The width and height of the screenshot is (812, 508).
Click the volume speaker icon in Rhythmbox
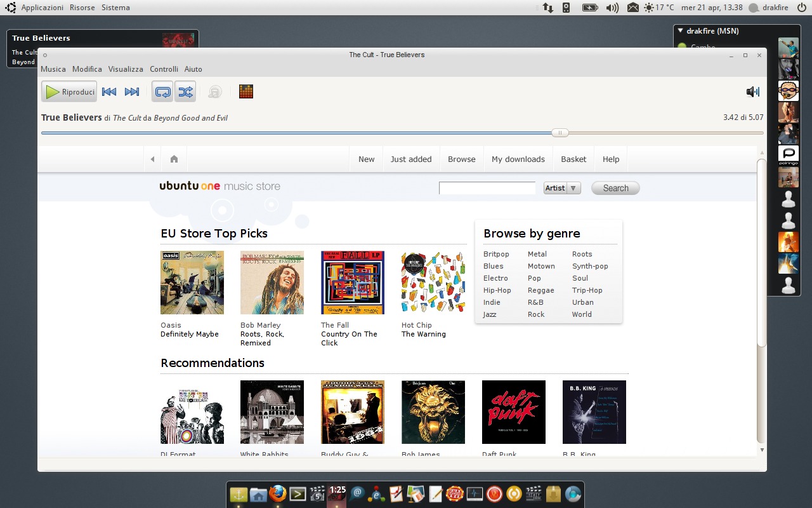coord(753,92)
